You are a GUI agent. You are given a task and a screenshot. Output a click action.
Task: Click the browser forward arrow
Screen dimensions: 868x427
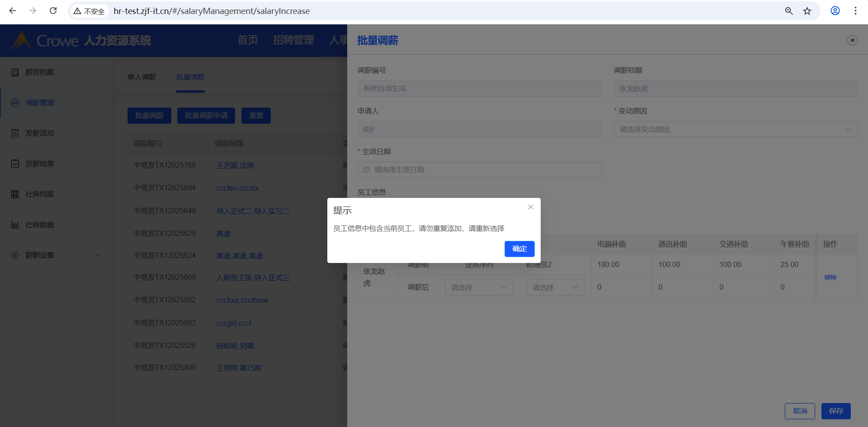[x=33, y=11]
